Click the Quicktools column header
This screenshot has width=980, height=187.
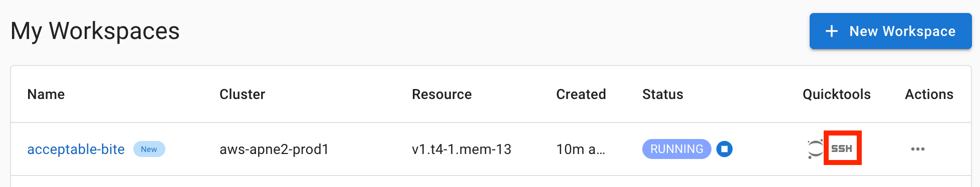(x=837, y=94)
